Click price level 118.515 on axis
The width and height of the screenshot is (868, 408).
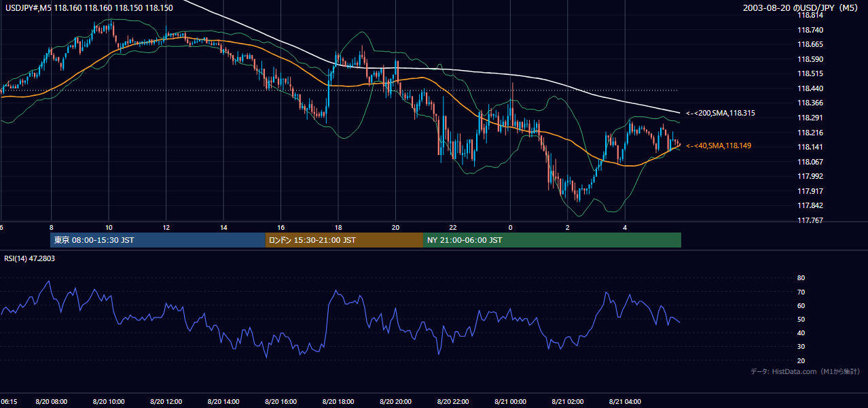[810, 73]
